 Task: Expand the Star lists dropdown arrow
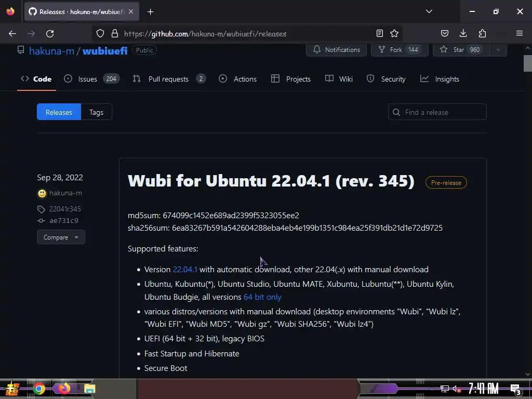point(498,50)
